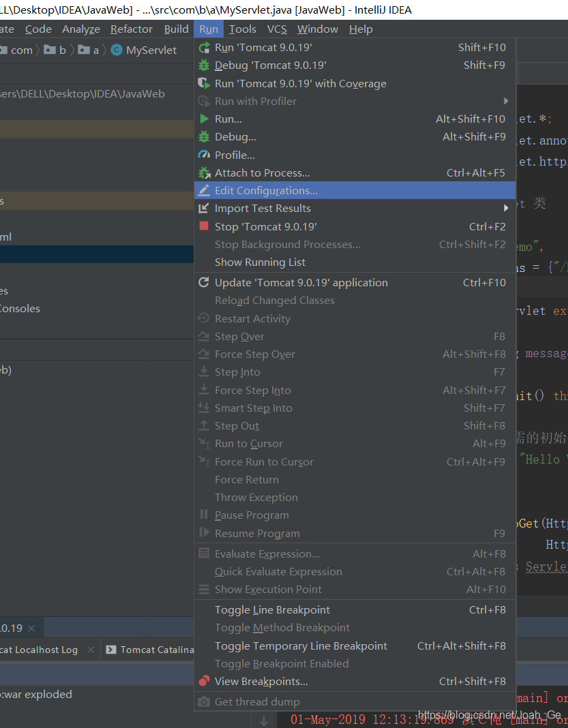Image resolution: width=568 pixels, height=728 pixels.
Task: Click the Restart Activity icon
Action: point(204,318)
